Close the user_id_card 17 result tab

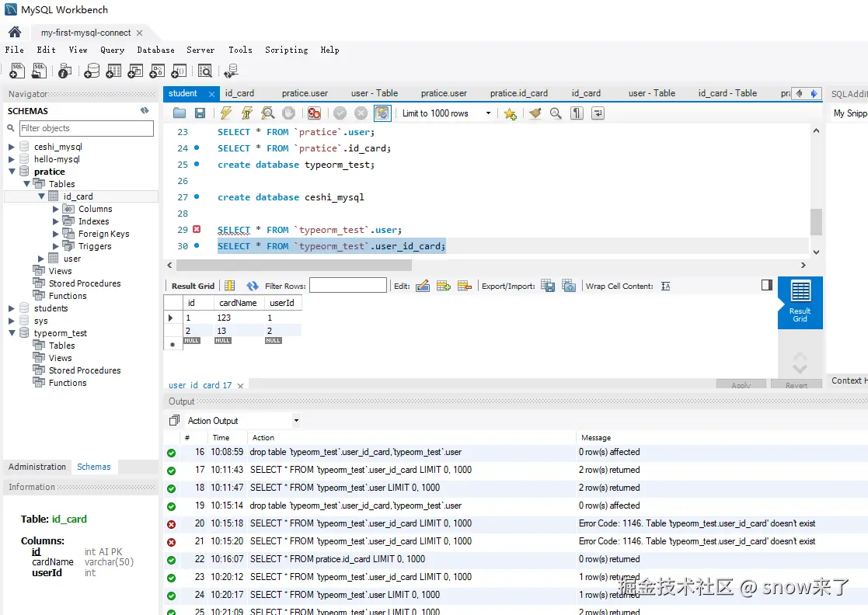click(x=240, y=385)
